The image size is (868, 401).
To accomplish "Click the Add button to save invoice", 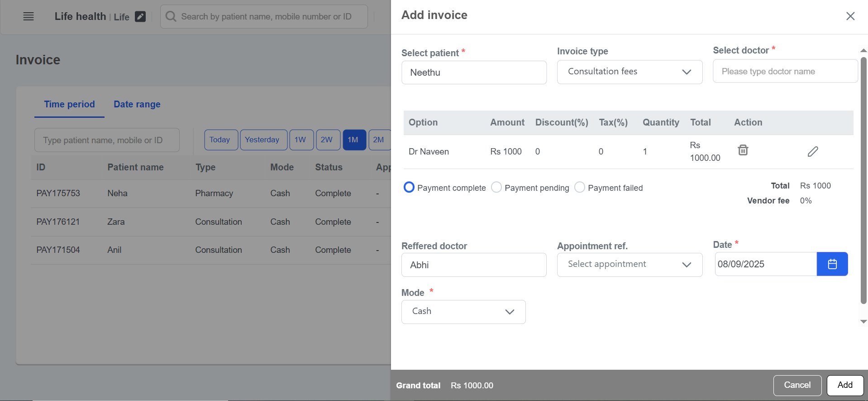I will (x=845, y=385).
